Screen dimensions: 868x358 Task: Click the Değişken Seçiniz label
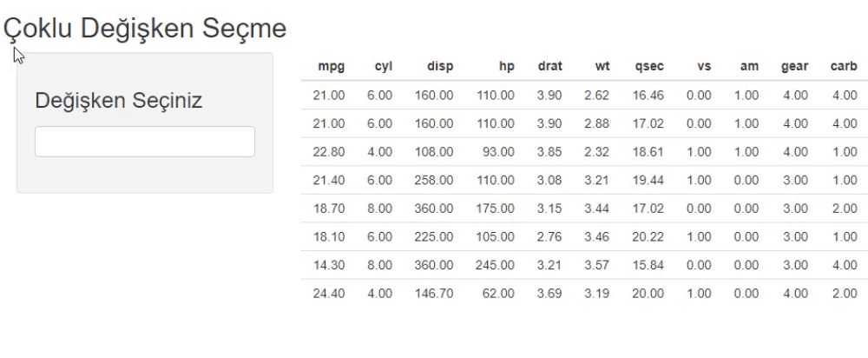[x=118, y=100]
